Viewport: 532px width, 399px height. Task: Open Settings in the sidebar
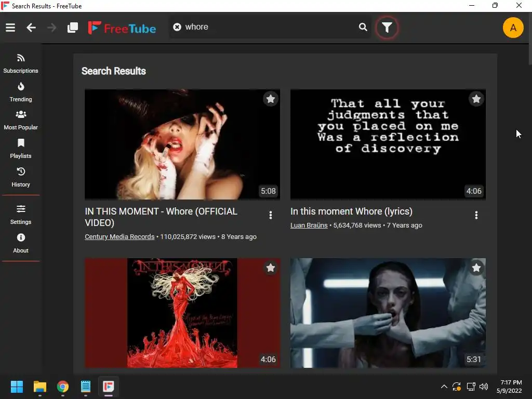pos(21,215)
